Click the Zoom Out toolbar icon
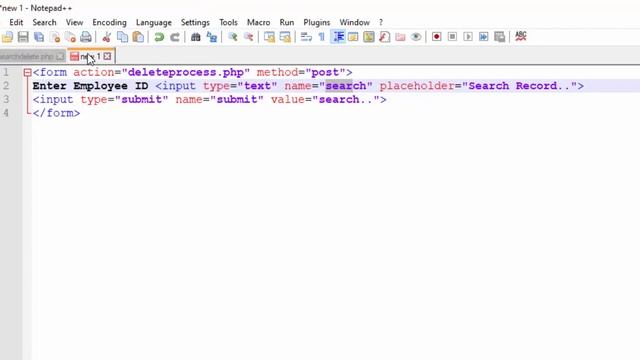 click(x=248, y=37)
